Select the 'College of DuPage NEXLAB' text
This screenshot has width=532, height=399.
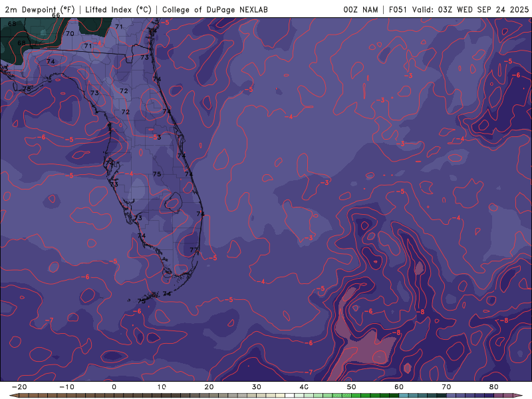215,10
